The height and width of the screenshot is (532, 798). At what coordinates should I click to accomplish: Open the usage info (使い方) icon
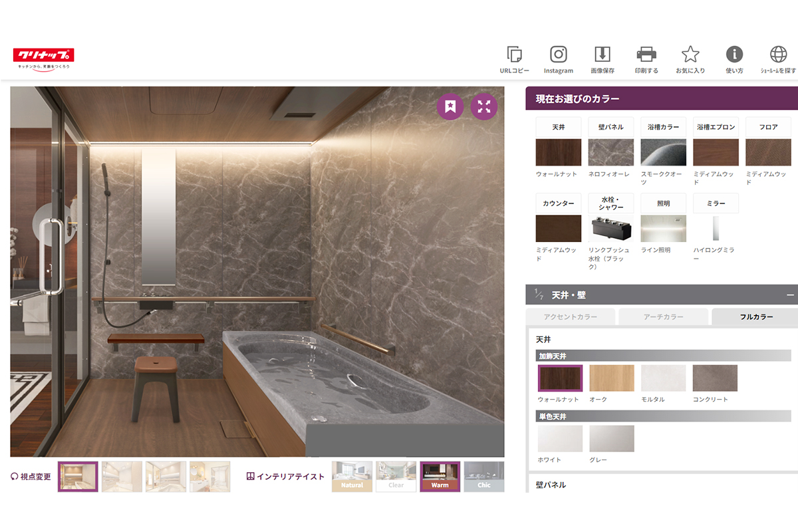(734, 55)
